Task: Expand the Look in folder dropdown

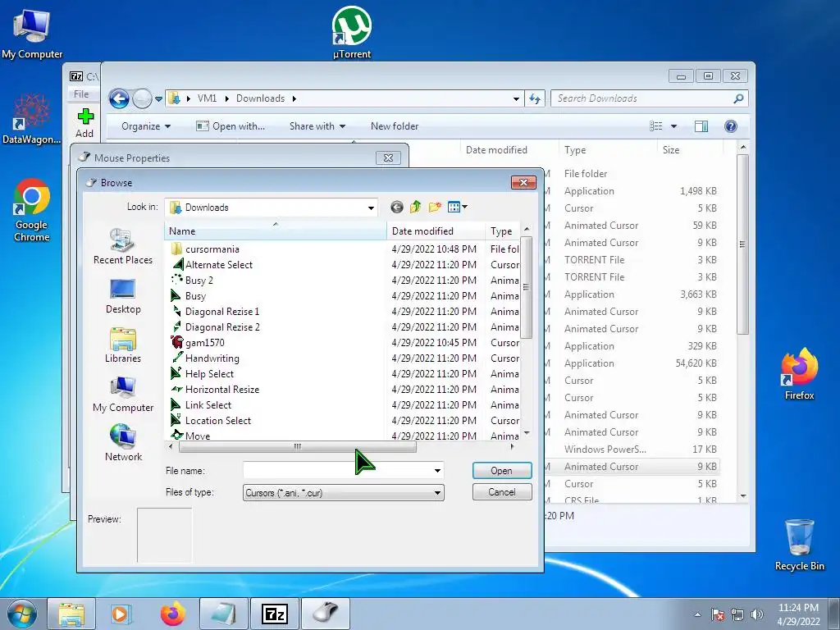Action: point(371,208)
